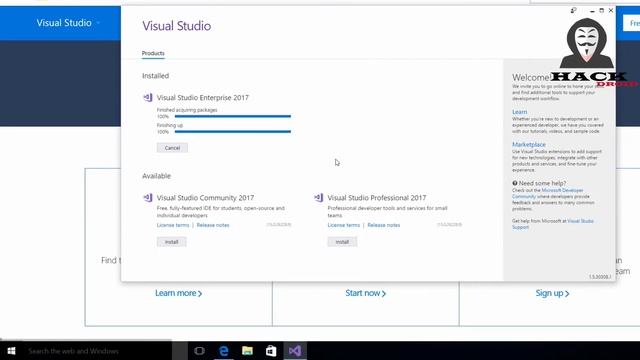The height and width of the screenshot is (360, 640).
Task: Click the Available section heading
Action: (156, 176)
